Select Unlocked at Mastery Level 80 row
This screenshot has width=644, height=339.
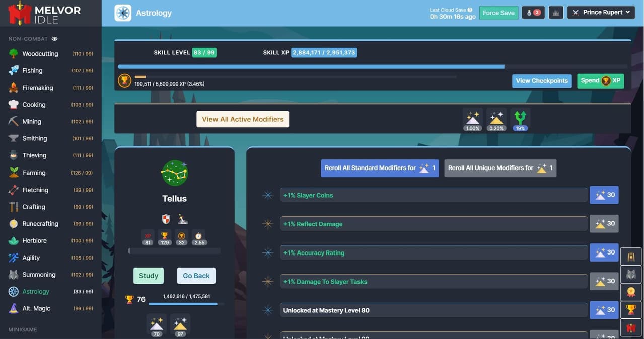click(434, 310)
